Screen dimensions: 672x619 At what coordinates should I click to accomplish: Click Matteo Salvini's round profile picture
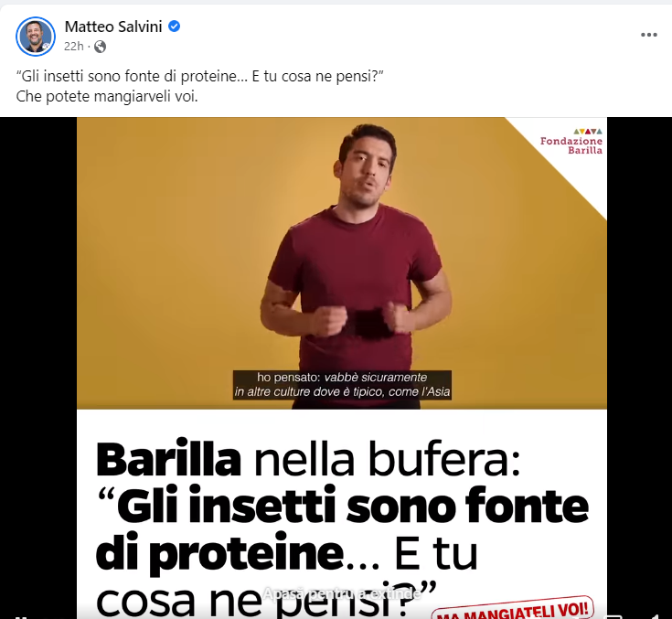(36, 37)
